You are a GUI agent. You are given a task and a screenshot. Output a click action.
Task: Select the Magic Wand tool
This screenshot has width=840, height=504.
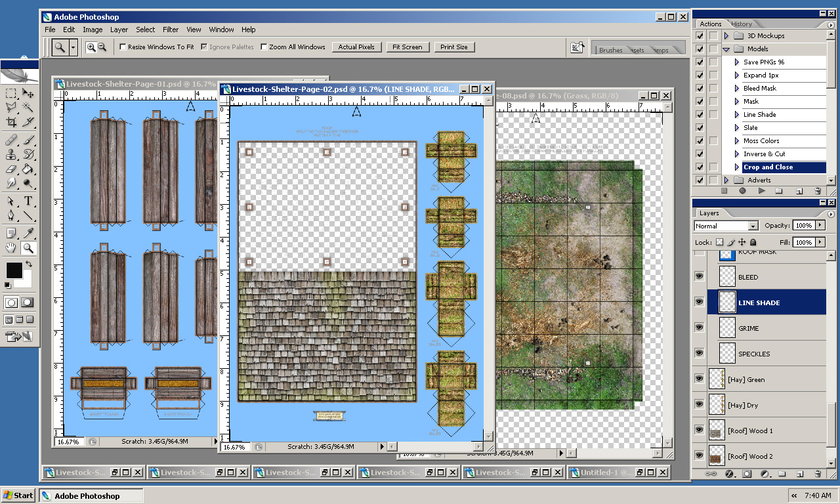point(28,107)
